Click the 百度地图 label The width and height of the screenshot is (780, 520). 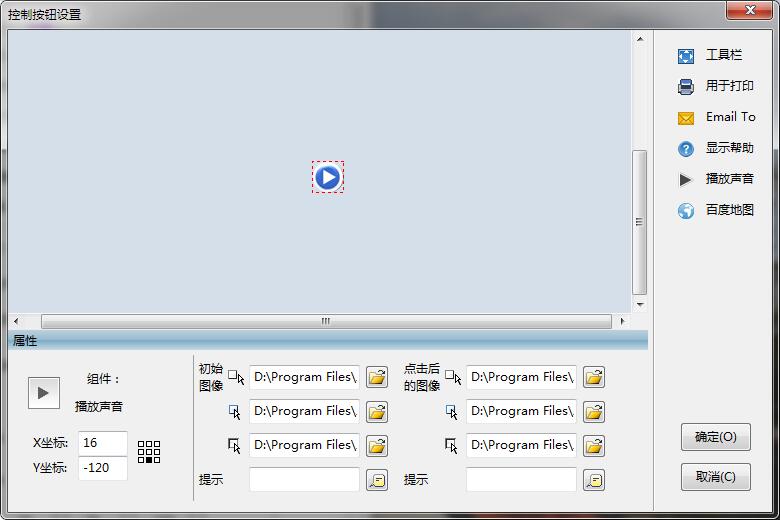pyautogui.click(x=729, y=210)
